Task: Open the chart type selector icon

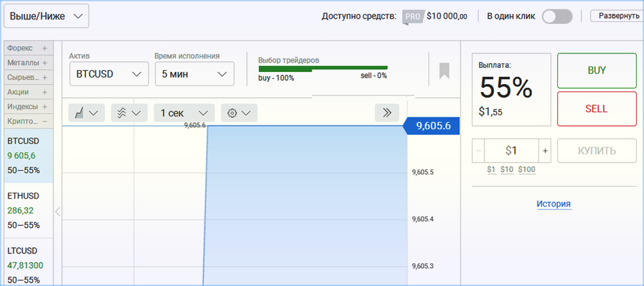Action: (x=87, y=113)
